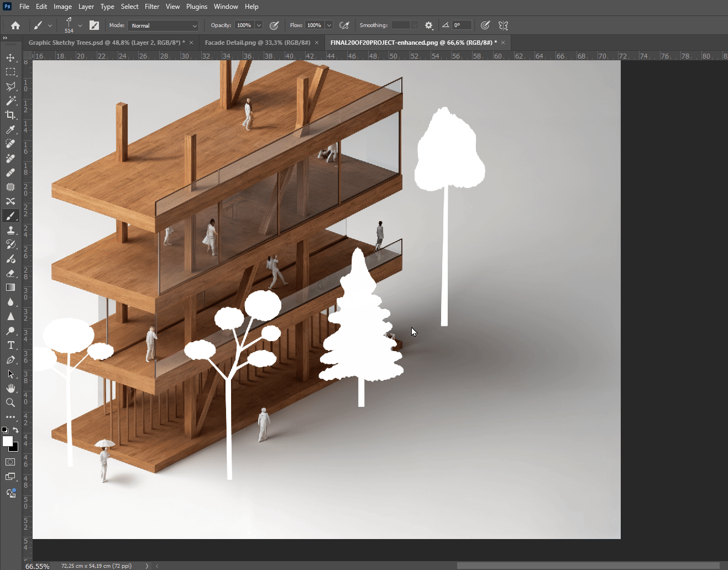The width and height of the screenshot is (728, 570).
Task: Open the smoothing options gear
Action: tap(429, 25)
